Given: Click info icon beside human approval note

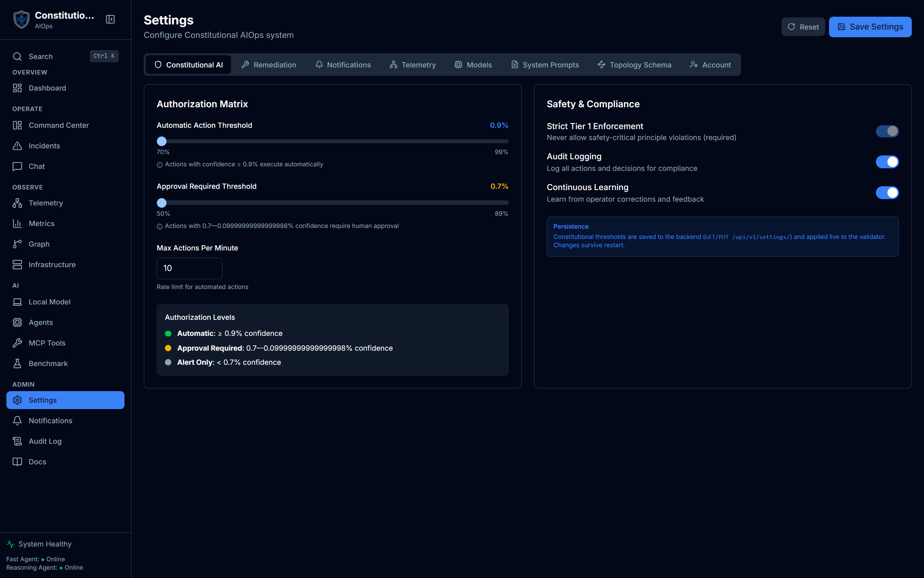Looking at the screenshot, I should coord(159,226).
